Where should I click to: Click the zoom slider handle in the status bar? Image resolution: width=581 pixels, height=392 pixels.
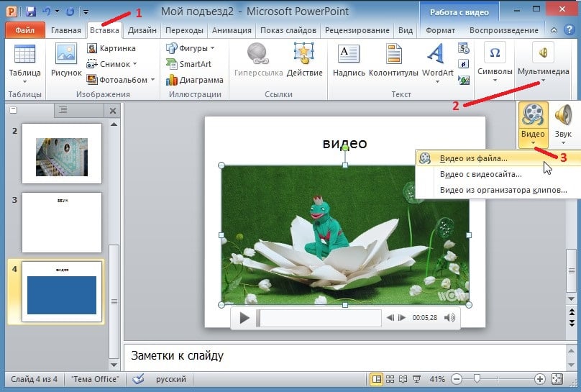coord(477,378)
